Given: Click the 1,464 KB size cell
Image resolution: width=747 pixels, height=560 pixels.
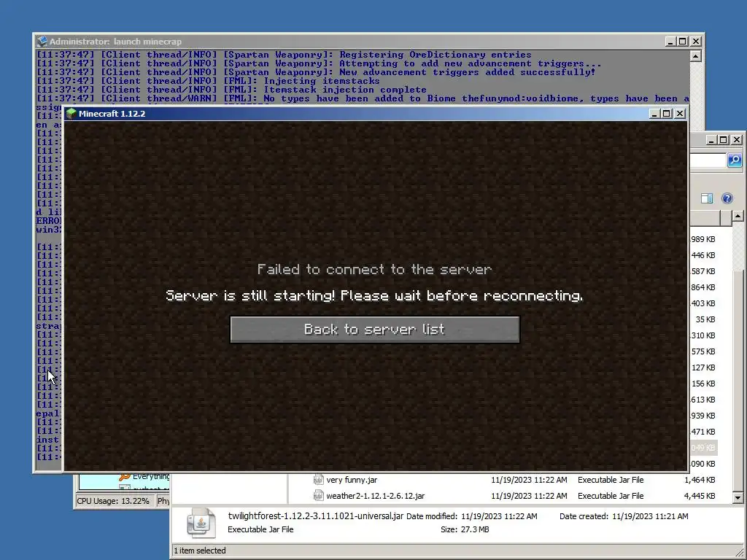Looking at the screenshot, I should point(700,480).
